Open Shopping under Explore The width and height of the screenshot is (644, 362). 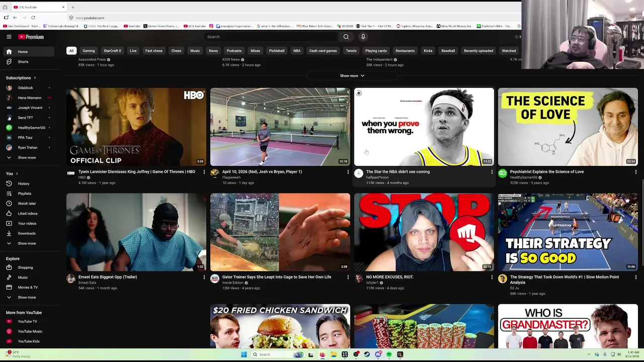click(x=28, y=267)
